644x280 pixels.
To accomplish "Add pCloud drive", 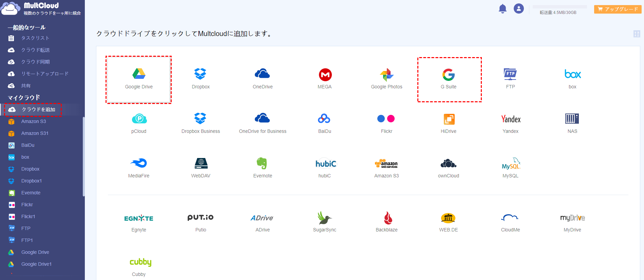I will point(139,124).
